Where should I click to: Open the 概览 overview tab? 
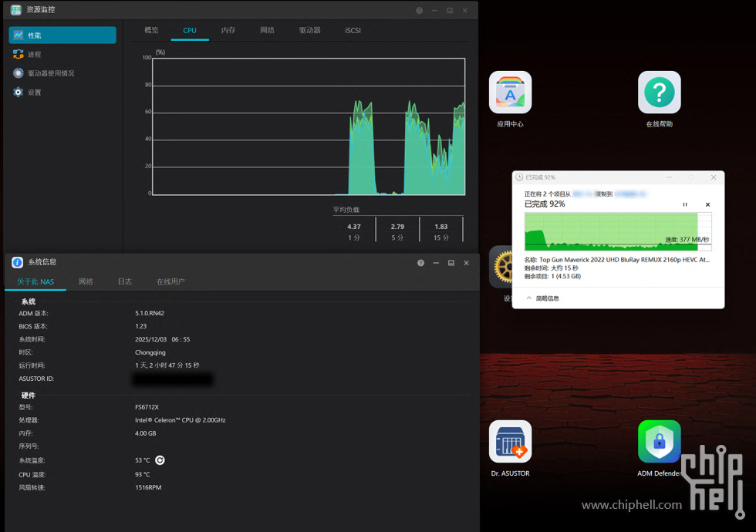click(x=151, y=31)
